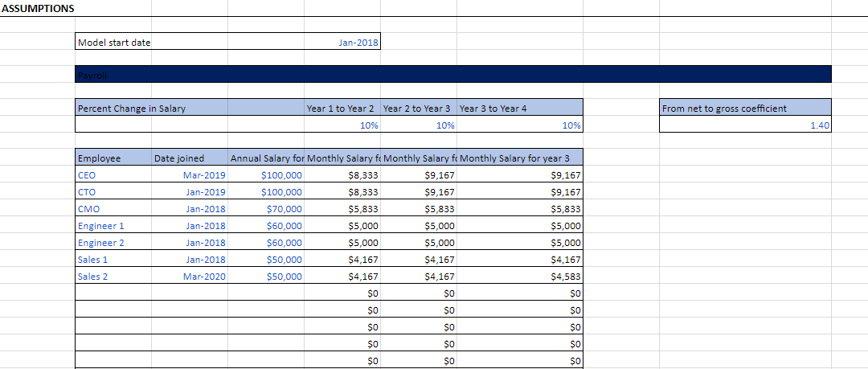Select the Jan-2018 model start date cell
Screen dimensions: 868x369
[x=342, y=42]
